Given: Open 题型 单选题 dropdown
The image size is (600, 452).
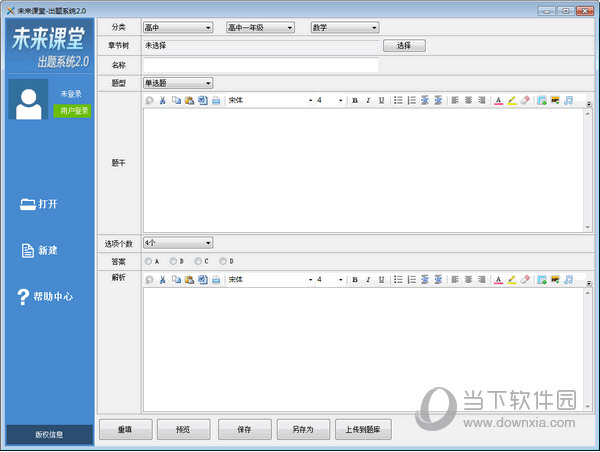Looking at the screenshot, I should (x=178, y=83).
